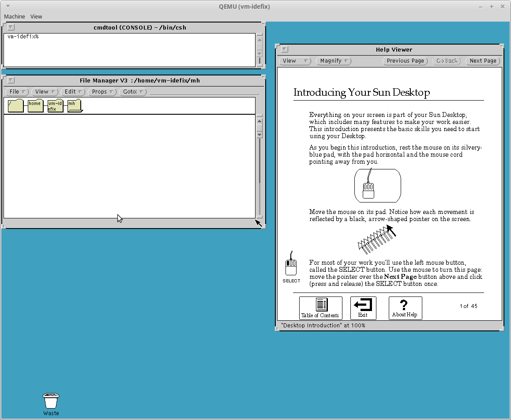Click the "Introducing Your Sun Desktop" heading
Image resolution: width=511 pixels, height=420 pixels.
pos(361,93)
